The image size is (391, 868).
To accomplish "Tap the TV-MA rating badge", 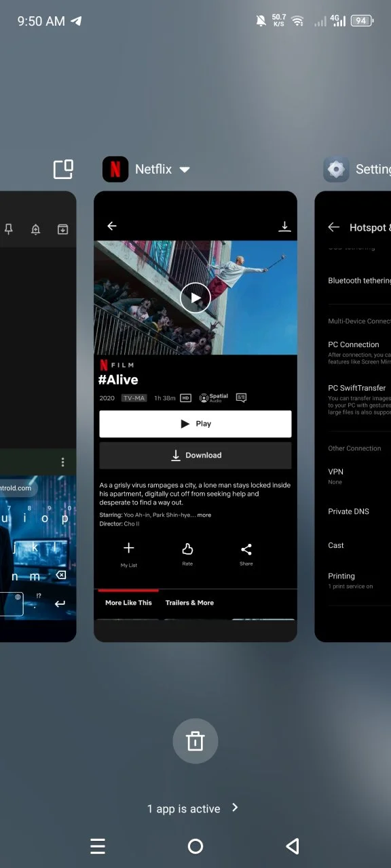I will [134, 398].
